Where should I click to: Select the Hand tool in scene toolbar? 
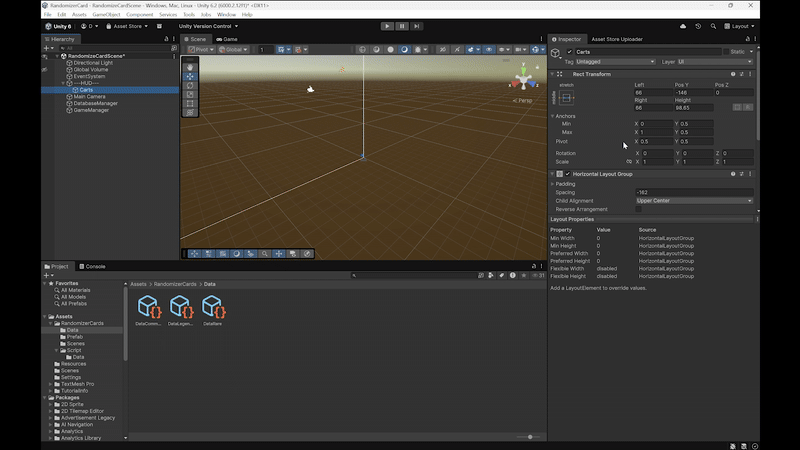click(x=190, y=67)
